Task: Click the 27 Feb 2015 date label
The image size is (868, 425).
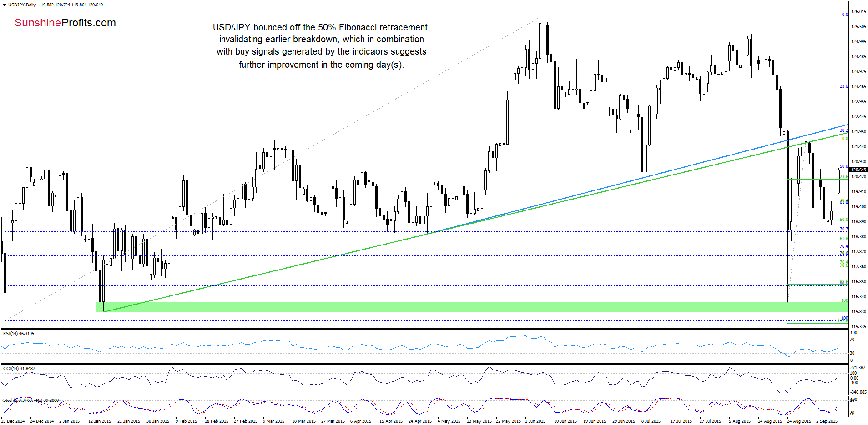Action: 245,421
